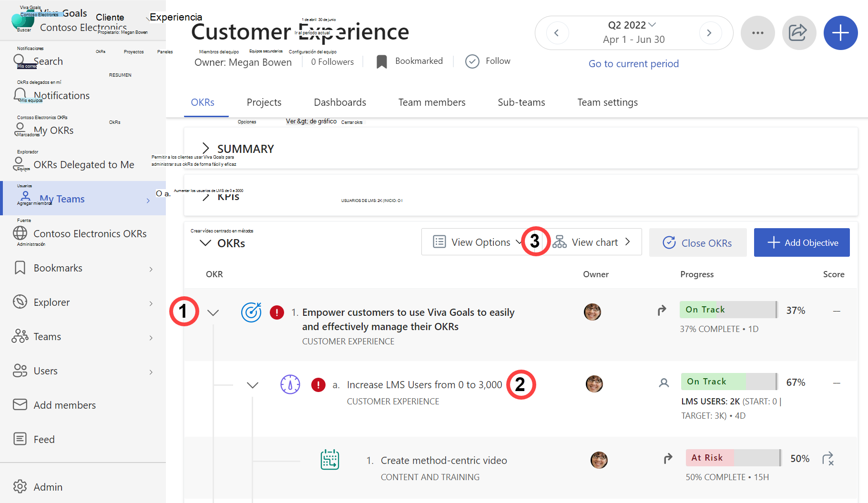Image resolution: width=868 pixels, height=503 pixels.
Task: Click red alert icon on Increase LMS Users
Action: point(318,384)
